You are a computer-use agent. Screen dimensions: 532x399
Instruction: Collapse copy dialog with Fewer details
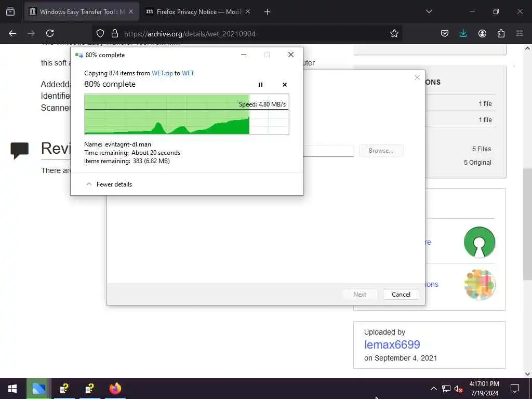click(109, 184)
